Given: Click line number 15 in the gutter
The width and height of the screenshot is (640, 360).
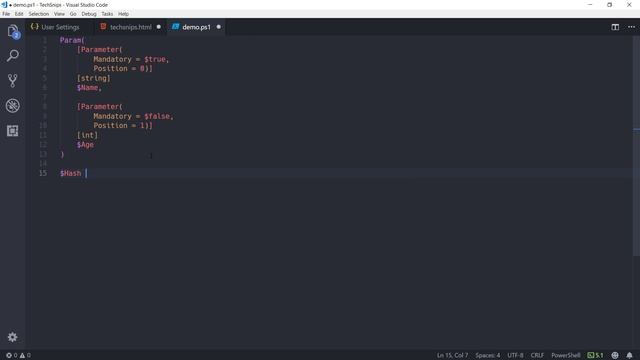Looking at the screenshot, I should coord(43,173).
